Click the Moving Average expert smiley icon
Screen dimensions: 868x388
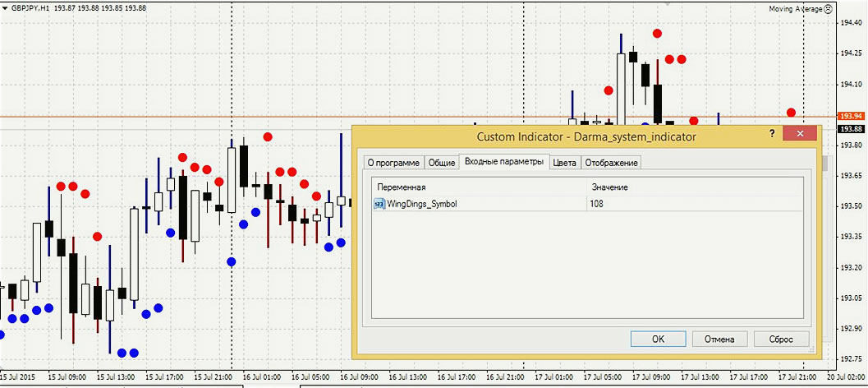828,8
